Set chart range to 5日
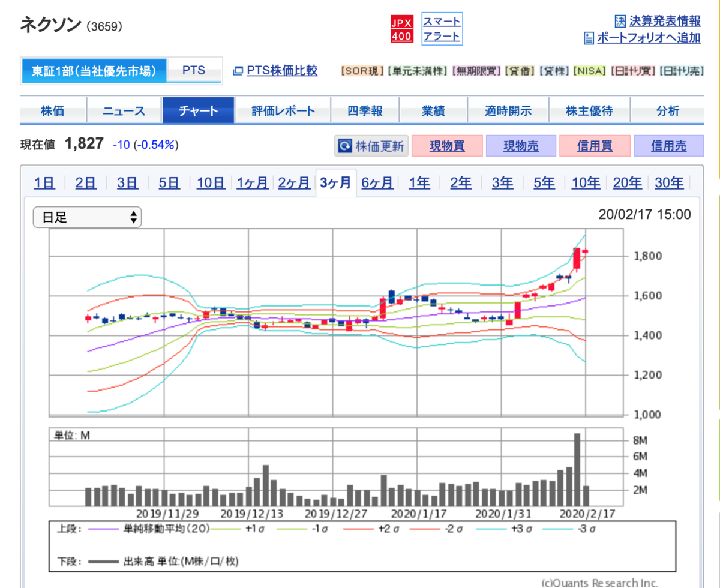720x588 pixels. tap(169, 183)
